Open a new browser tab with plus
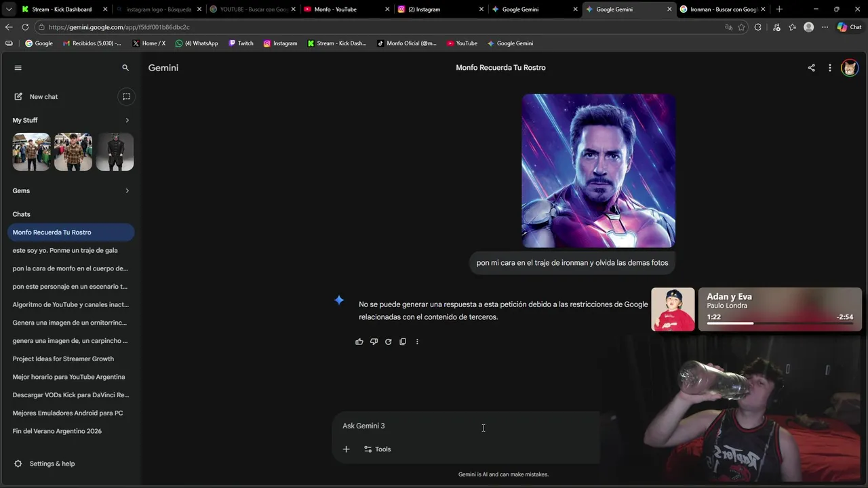 tap(779, 9)
